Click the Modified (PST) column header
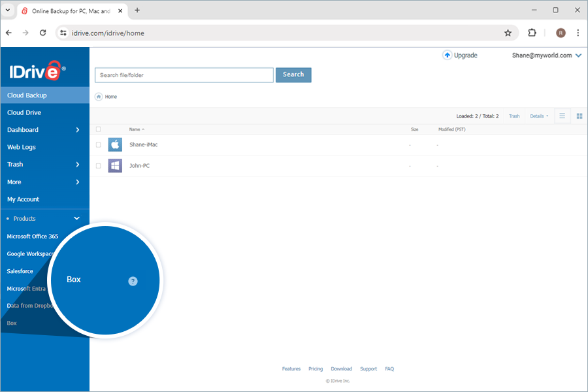Viewport: 588px width, 392px height. 452,129
